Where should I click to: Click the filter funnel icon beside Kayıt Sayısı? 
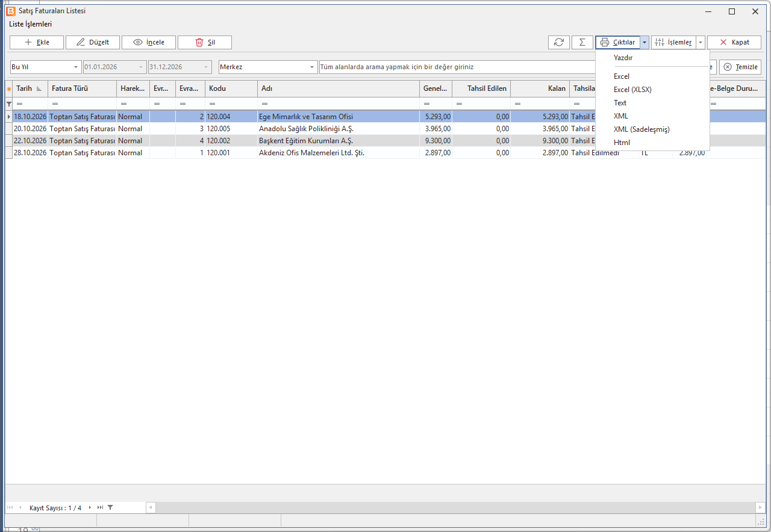pyautogui.click(x=110, y=507)
